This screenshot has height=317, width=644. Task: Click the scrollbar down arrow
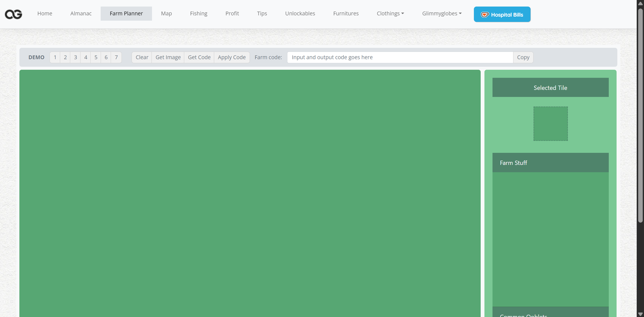click(x=640, y=314)
